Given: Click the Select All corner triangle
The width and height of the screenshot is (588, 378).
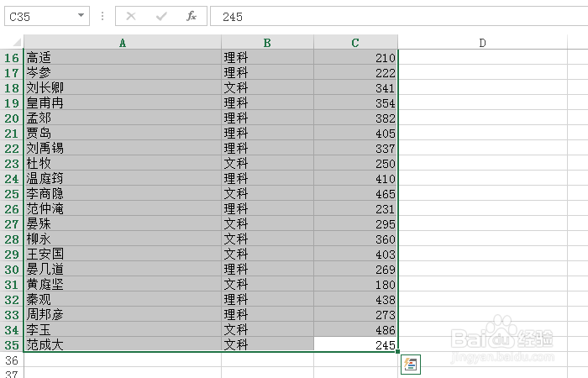Looking at the screenshot, I should [x=17, y=42].
